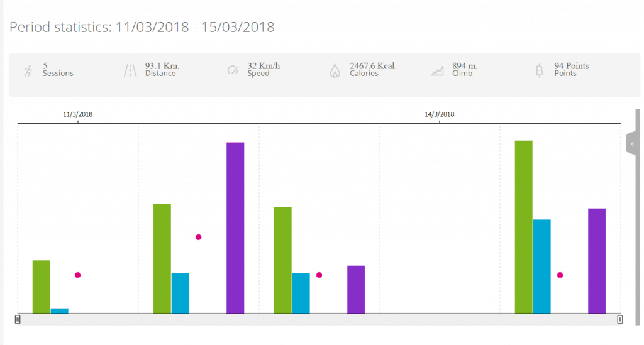Click the 11/3/2018 date axis marker
This screenshot has height=345, width=644.
pyautogui.click(x=78, y=114)
